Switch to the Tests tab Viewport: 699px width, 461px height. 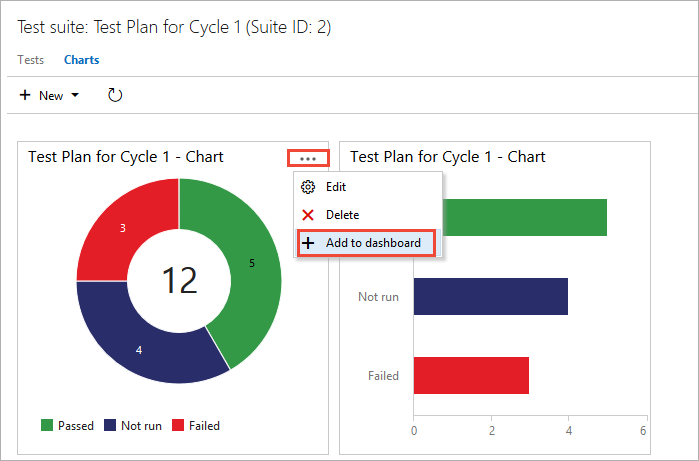[x=31, y=60]
